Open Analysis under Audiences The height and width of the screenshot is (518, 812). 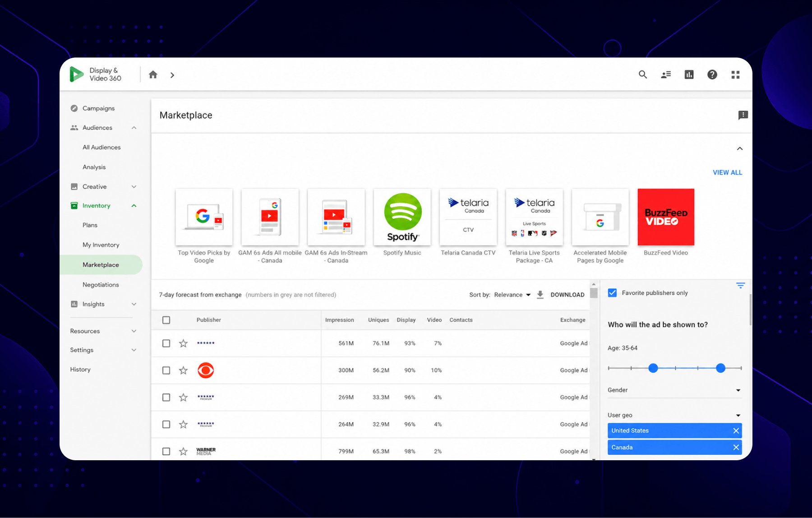pyautogui.click(x=94, y=167)
